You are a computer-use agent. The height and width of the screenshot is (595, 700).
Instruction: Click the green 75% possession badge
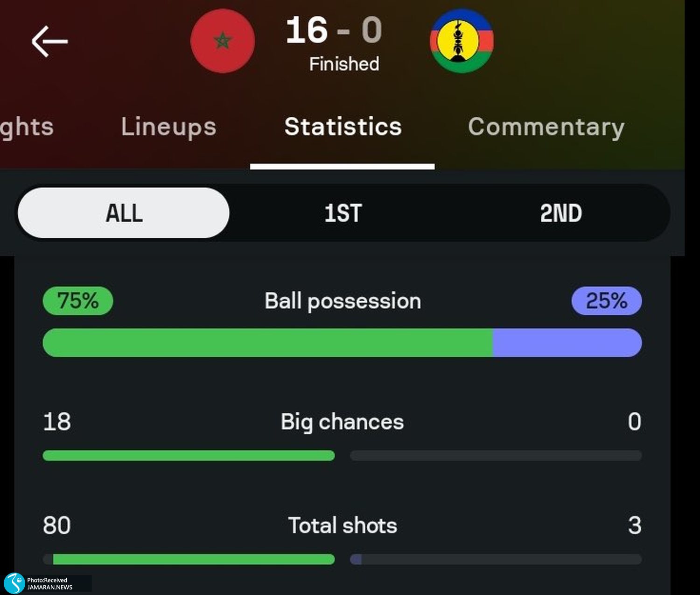(78, 301)
